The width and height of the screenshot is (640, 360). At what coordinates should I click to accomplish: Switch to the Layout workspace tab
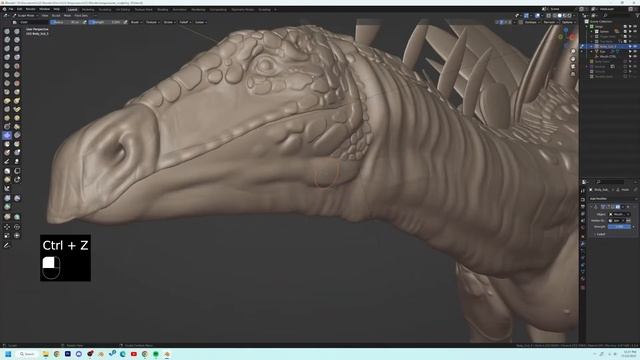click(x=72, y=9)
